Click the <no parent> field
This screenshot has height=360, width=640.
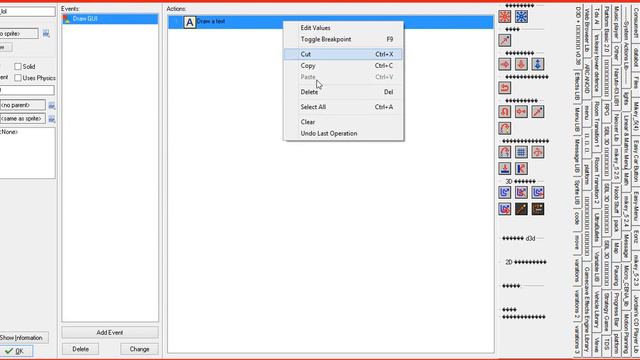tap(22, 105)
